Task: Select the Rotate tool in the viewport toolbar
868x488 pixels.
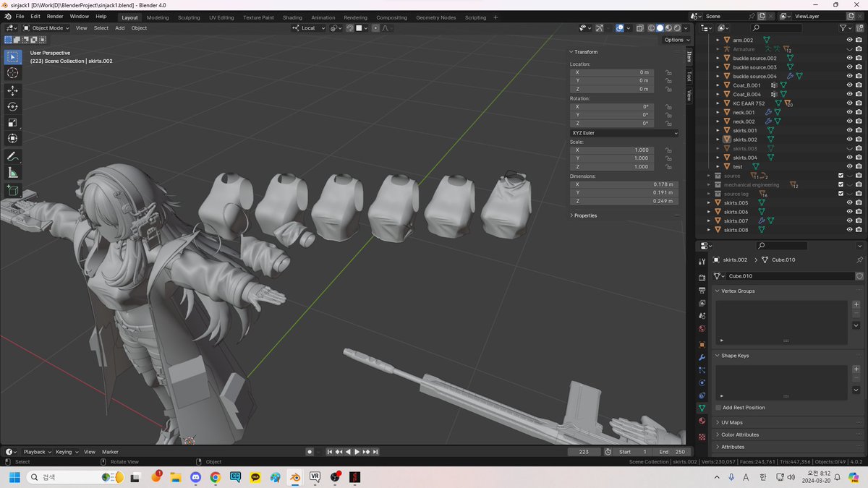Action: (12, 106)
